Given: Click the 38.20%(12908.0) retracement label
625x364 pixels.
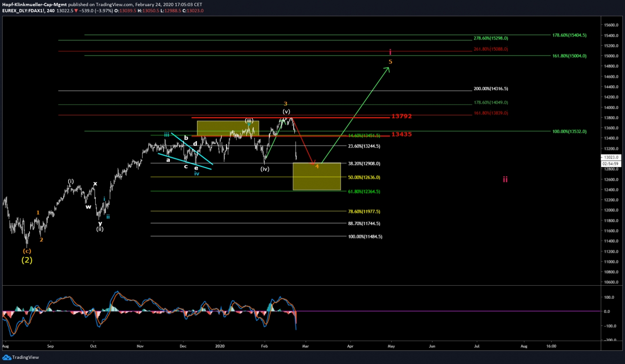Looking at the screenshot, I should tap(364, 164).
